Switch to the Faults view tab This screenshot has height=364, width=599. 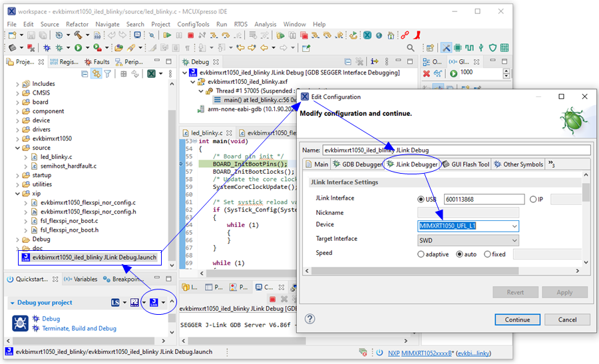coord(97,62)
